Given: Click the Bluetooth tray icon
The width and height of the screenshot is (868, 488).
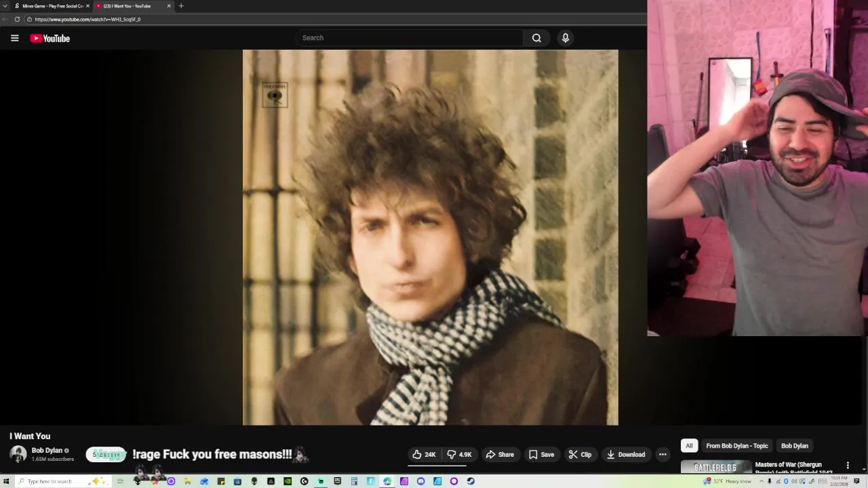Looking at the screenshot, I should point(786,481).
